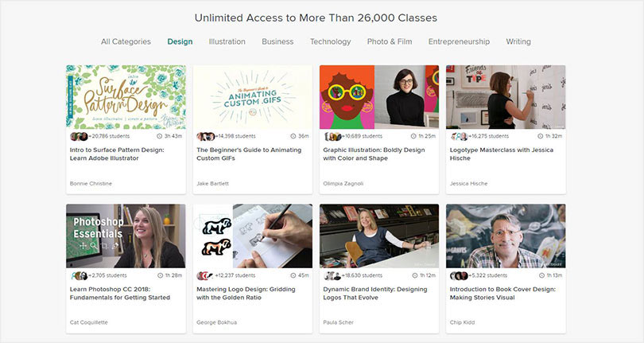
Task: Click student avatars on Dynamic Brand Identity card
Action: (332, 275)
